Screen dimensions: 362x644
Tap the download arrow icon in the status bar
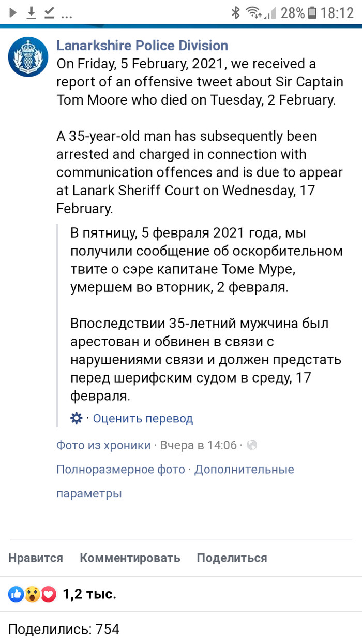pyautogui.click(x=31, y=12)
